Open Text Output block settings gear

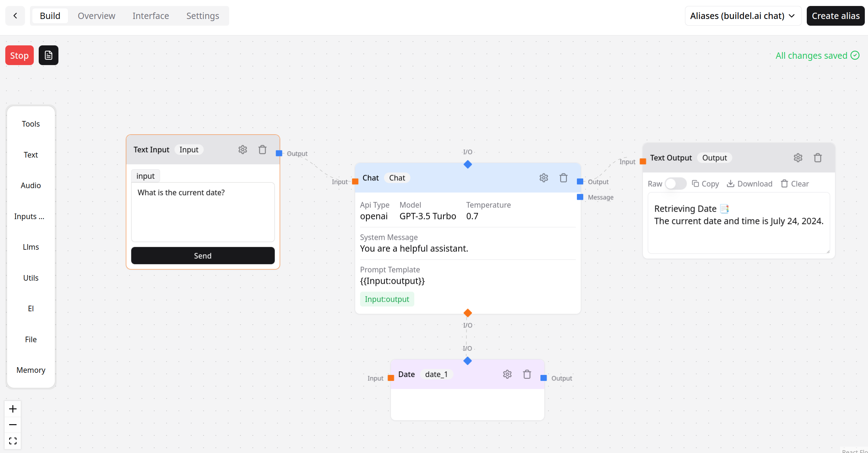[798, 158]
